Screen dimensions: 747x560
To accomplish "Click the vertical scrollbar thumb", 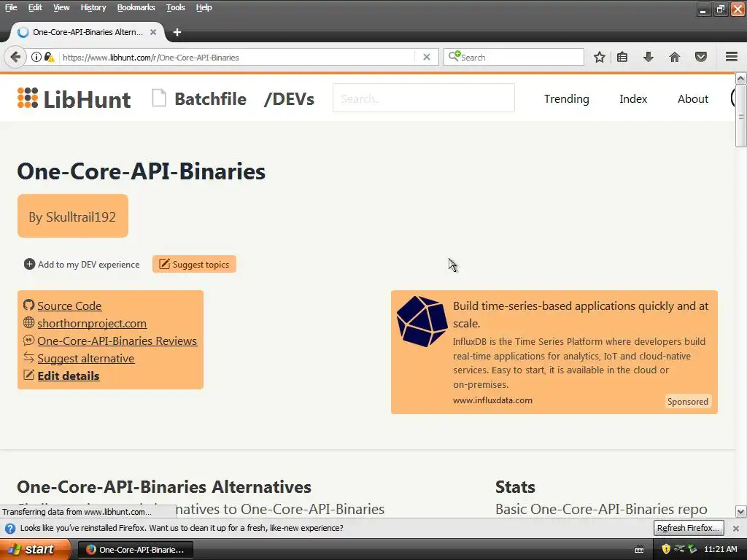I will point(740,116).
